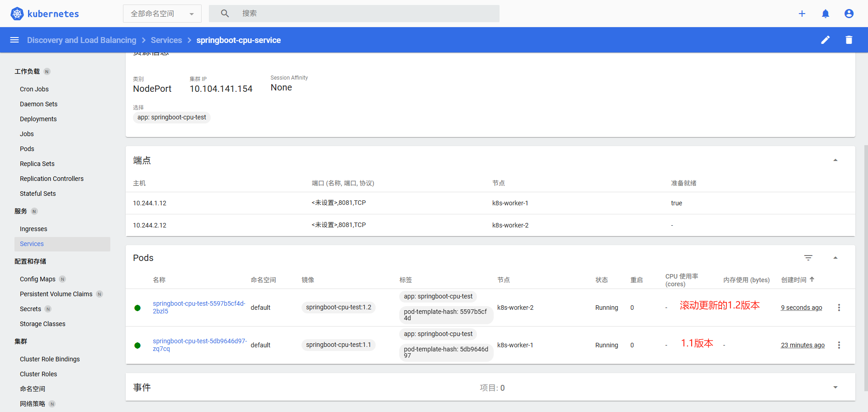The width and height of the screenshot is (868, 412).
Task: Open actions menu for pod 5db9646d97-zq7cq
Action: pyautogui.click(x=839, y=345)
